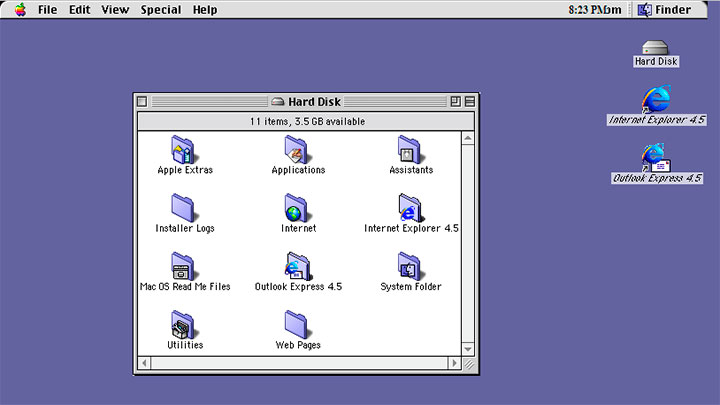Screen dimensions: 720x405
Task: Click the vertical scrollbar down arrow
Action: (467, 349)
